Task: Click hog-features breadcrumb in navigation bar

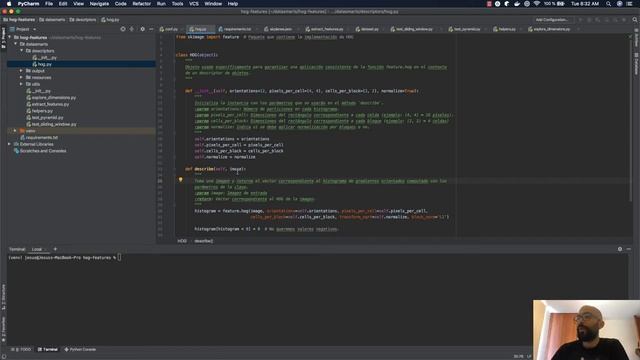Action: pos(19,20)
